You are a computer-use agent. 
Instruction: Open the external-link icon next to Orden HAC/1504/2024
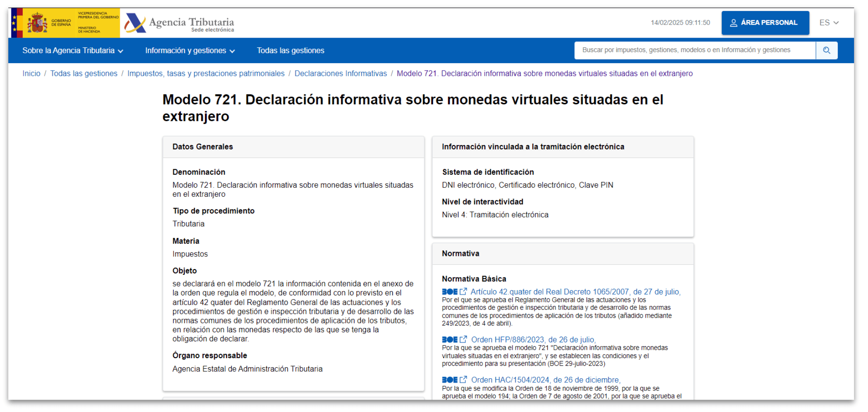tap(463, 379)
